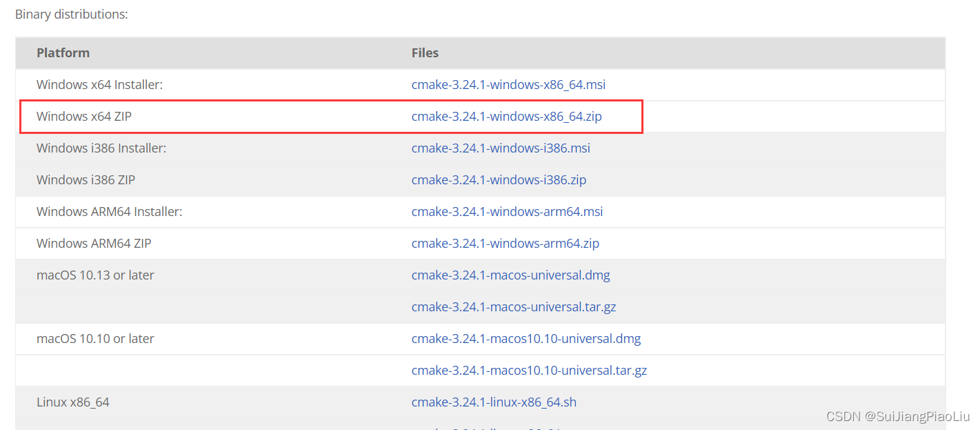980x430 pixels.
Task: Select the Windows ARM64 Installer row label
Action: point(109,212)
